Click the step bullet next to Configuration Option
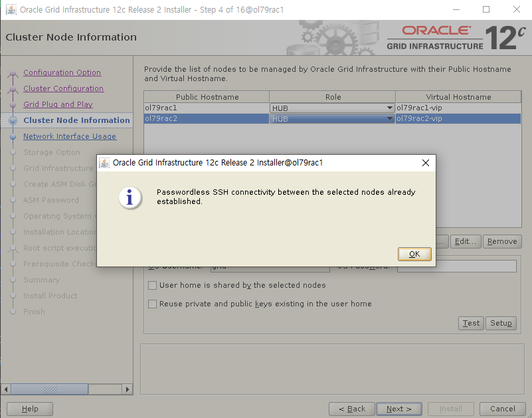This screenshot has height=418, width=532. (x=13, y=73)
